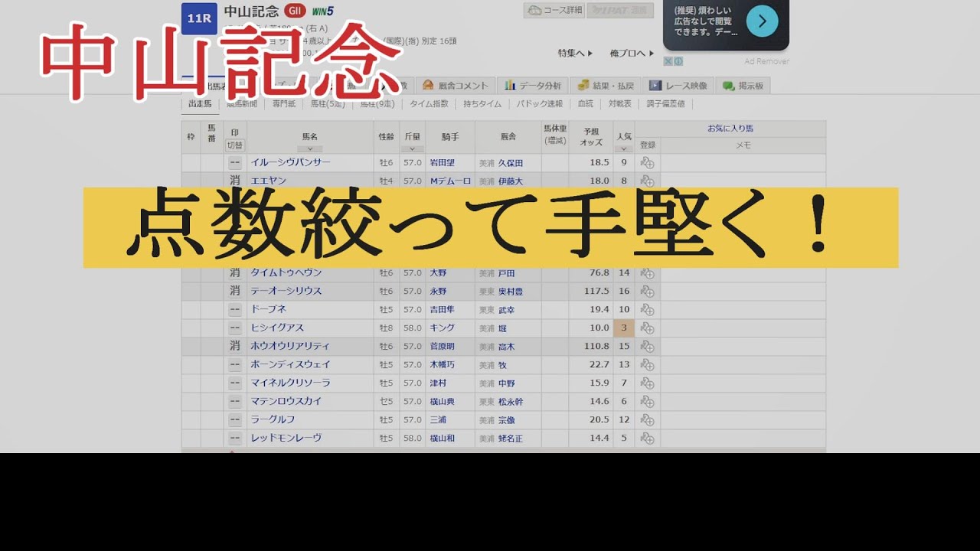Image resolution: width=980 pixels, height=551 pixels.
Task: Click the 俺プロへ link
Action: [x=630, y=52]
